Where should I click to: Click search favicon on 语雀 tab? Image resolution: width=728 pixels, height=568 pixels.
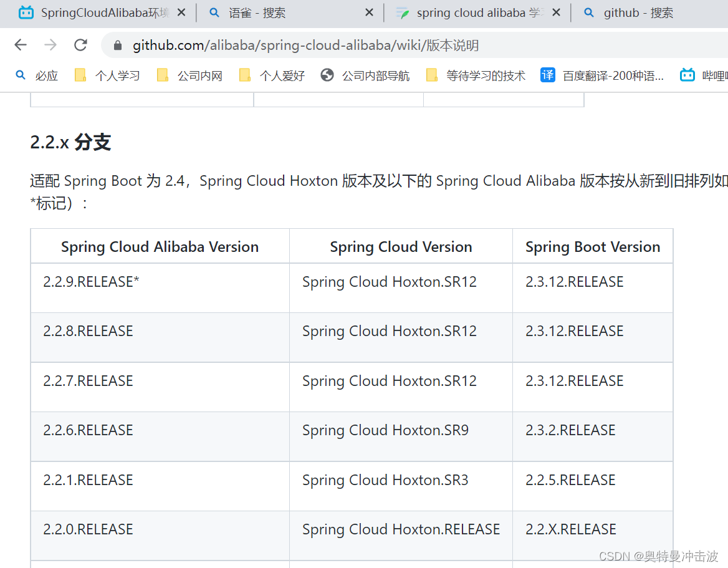(x=214, y=12)
